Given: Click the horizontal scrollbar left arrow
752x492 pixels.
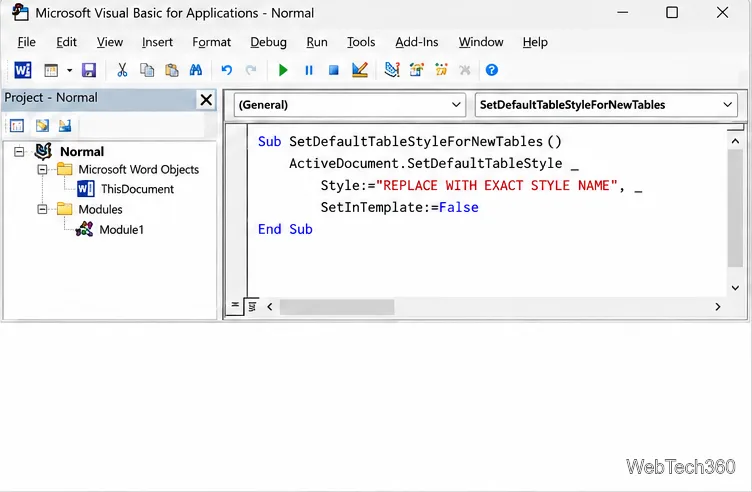Looking at the screenshot, I should click(x=270, y=306).
